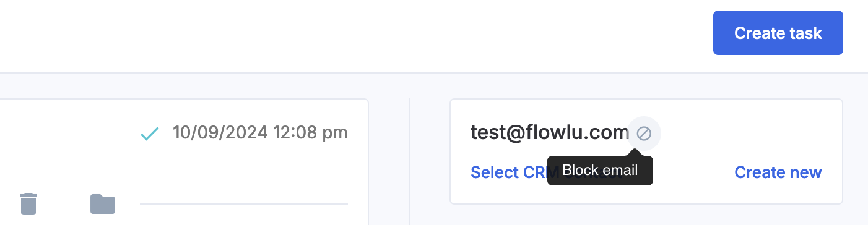The width and height of the screenshot is (868, 225).
Task: Open the Select CRM link
Action: tap(509, 172)
